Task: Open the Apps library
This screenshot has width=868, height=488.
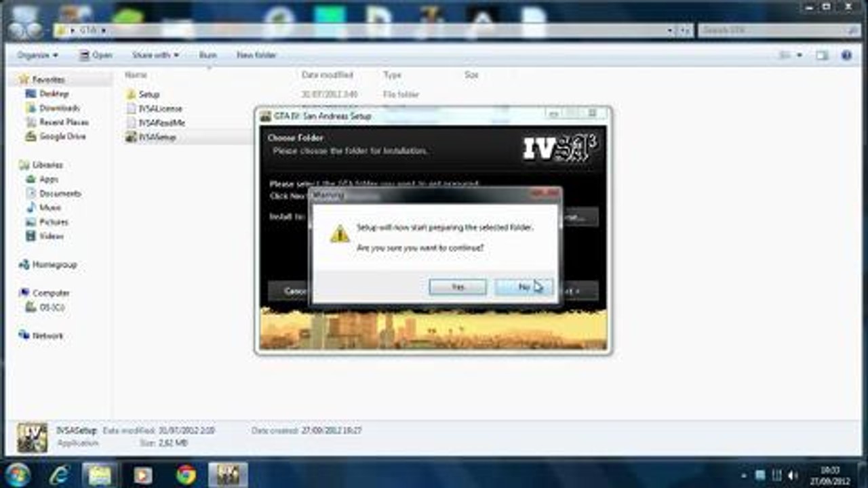Action: coord(49,179)
